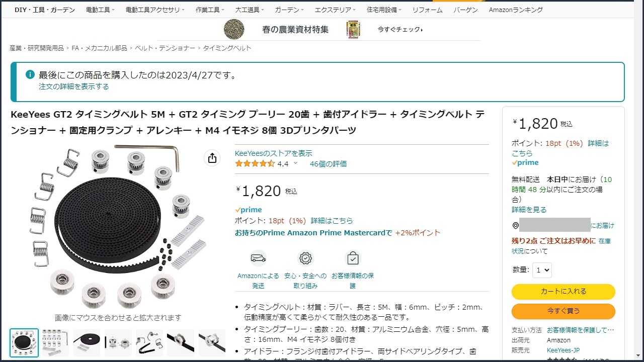Click the Amazon delivery truck icon
Image resolution: width=644 pixels, height=362 pixels.
click(258, 258)
